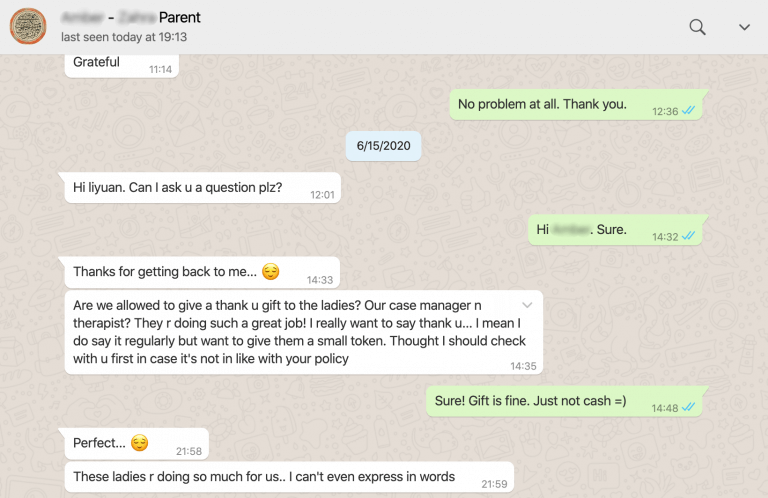The width and height of the screenshot is (768, 498).
Task: Click the 14:35 timestamp on the gift message
Action: click(523, 366)
